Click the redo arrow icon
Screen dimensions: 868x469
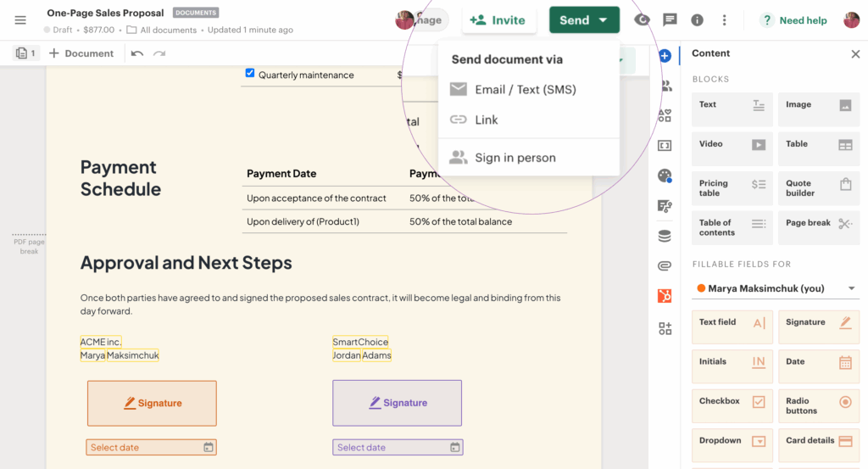pos(159,53)
